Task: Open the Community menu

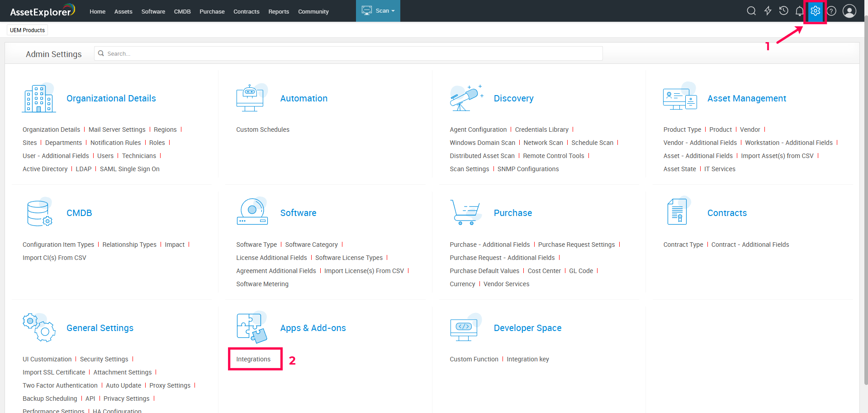Action: (x=313, y=11)
